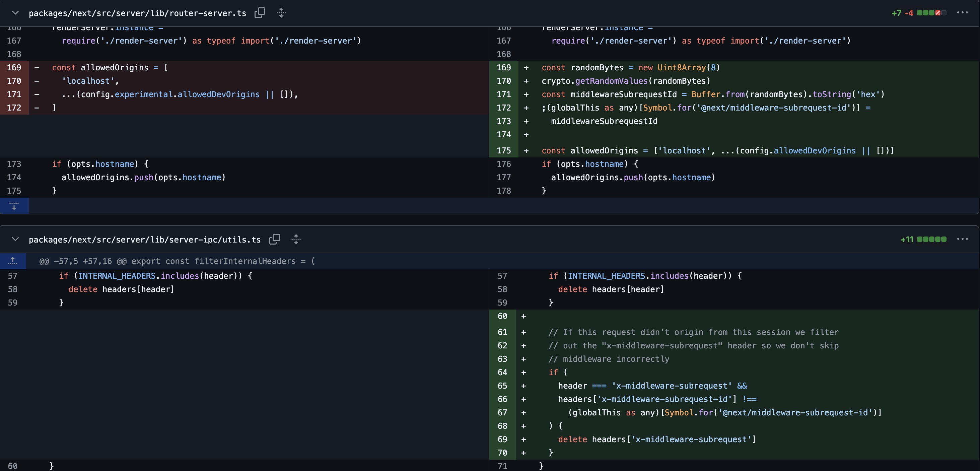Click "header === 'x-middleware-subrequest' &&" line
This screenshot has width=980, height=471.
click(x=652, y=385)
